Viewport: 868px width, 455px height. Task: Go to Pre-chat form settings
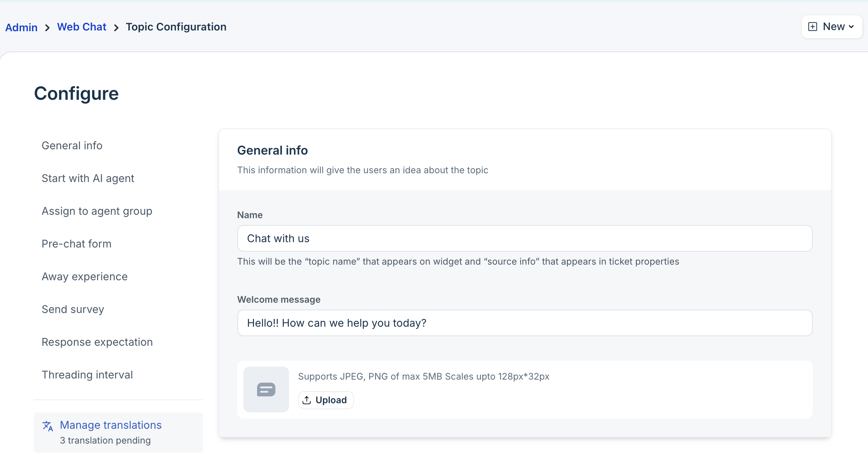[x=77, y=244]
